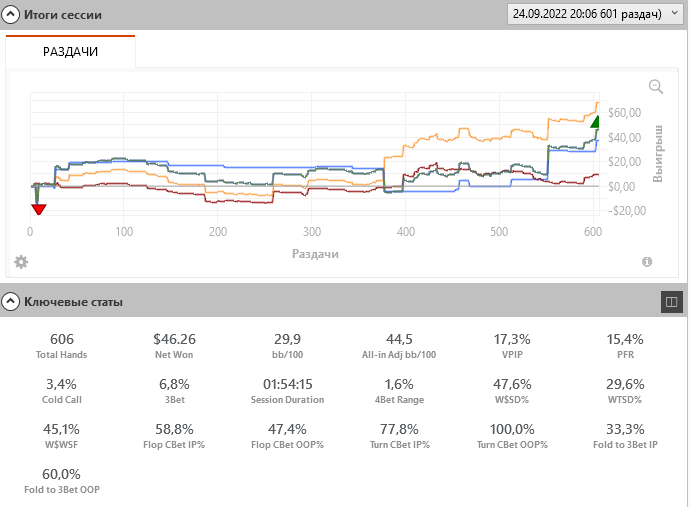This screenshot has width=690, height=507.
Task: Click the Net Won $46.26 stat
Action: pos(174,346)
